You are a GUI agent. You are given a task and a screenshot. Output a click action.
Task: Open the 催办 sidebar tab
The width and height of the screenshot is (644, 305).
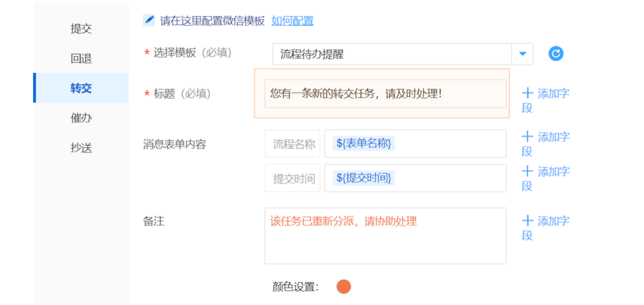point(81,118)
